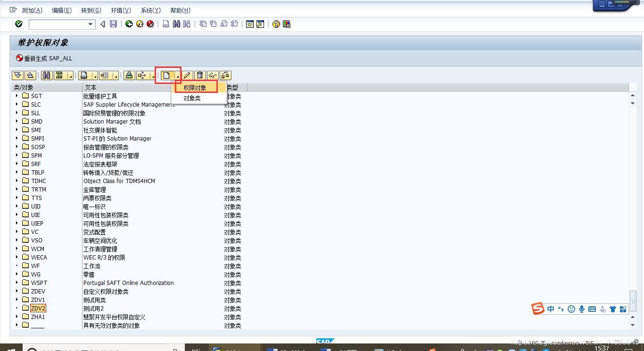
Task: Toggle Sogou punctuation mode button
Action: [x=561, y=309]
